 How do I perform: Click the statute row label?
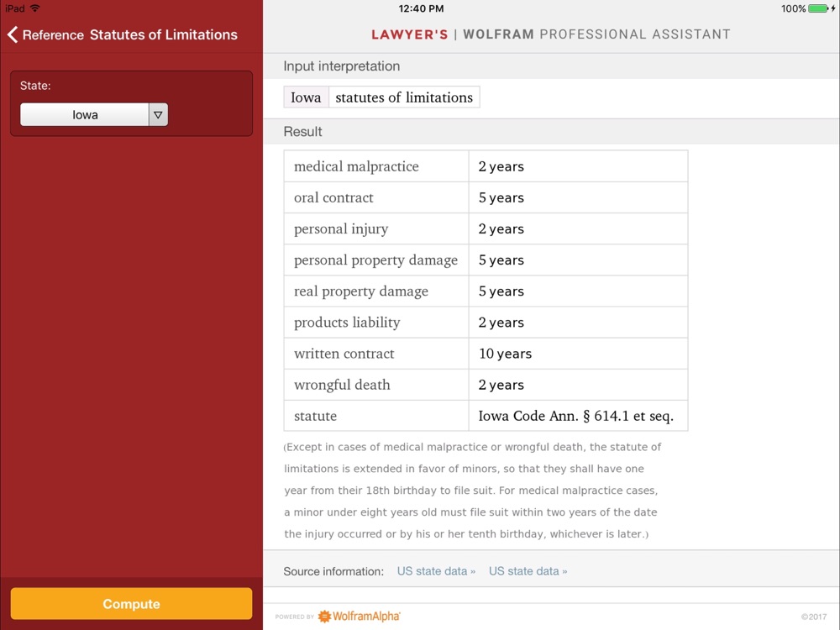click(x=315, y=416)
